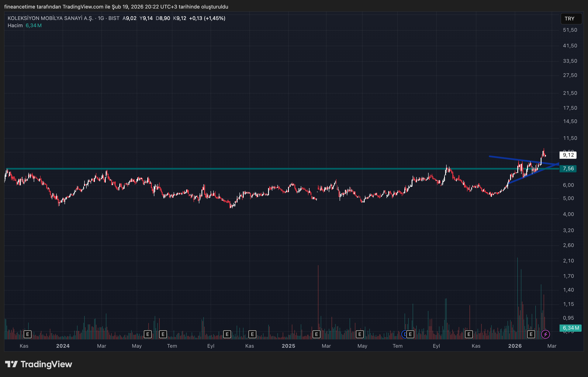Click the E marker just left of Kas 2025

pos(469,334)
